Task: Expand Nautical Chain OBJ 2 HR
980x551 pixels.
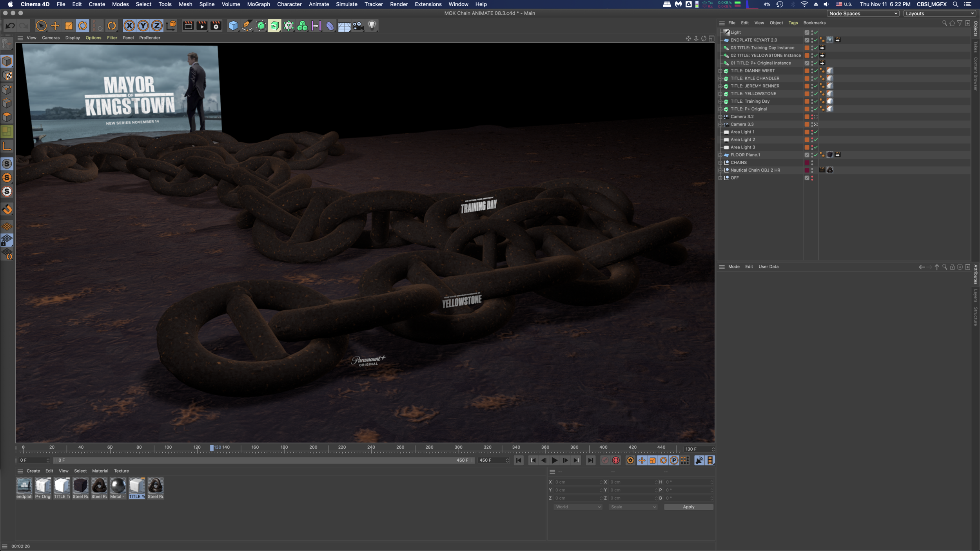Action: coord(720,170)
